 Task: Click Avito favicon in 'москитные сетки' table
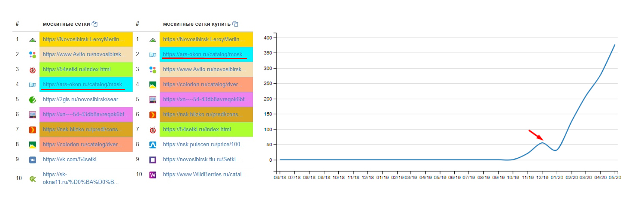[x=33, y=55]
